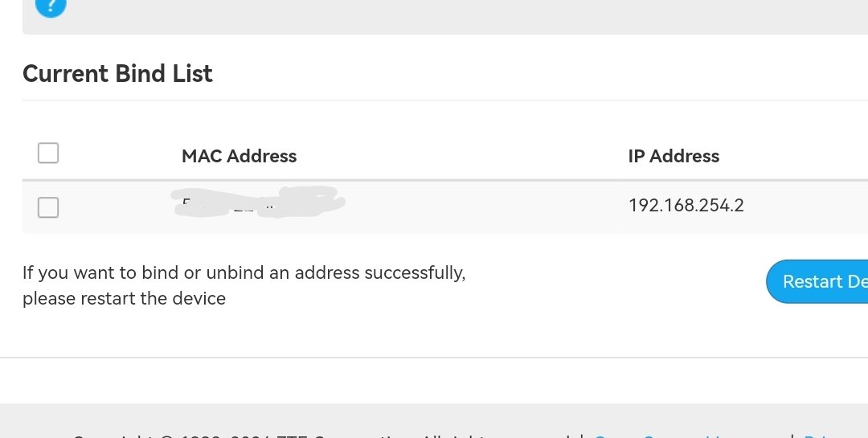
Task: Click the redacted MAC address cell
Action: tap(257, 203)
